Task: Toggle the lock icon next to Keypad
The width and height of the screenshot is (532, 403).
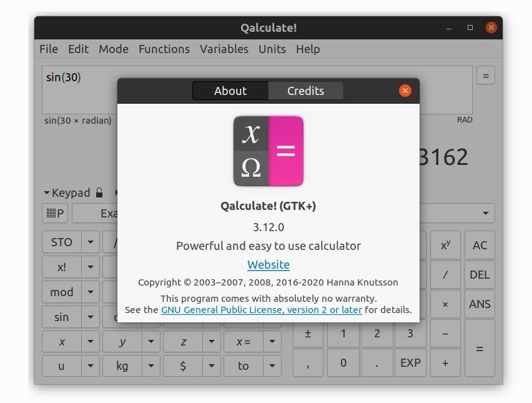Action: pos(99,192)
